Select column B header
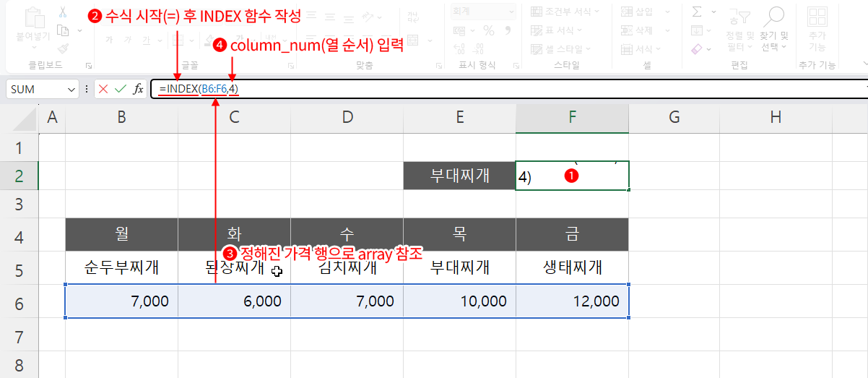The width and height of the screenshot is (868, 378). click(x=121, y=117)
